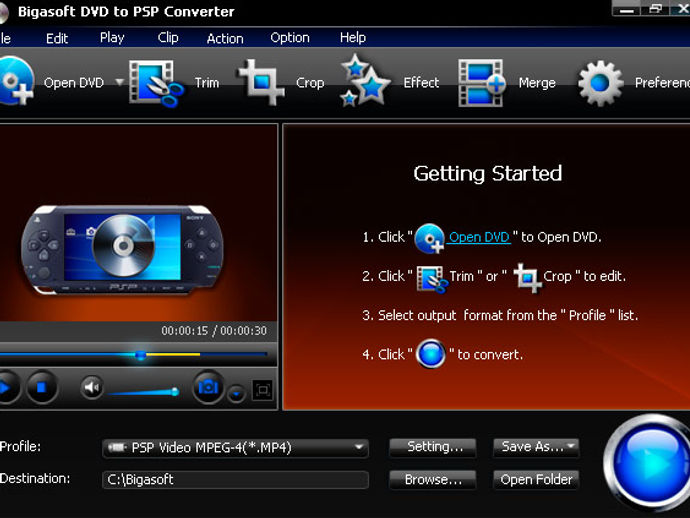Expand the Open DVD dropdown arrow
This screenshot has height=518, width=690.
(x=119, y=81)
